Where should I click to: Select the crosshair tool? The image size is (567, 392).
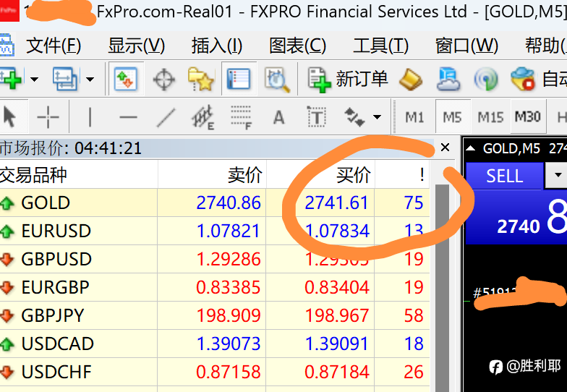coord(48,117)
